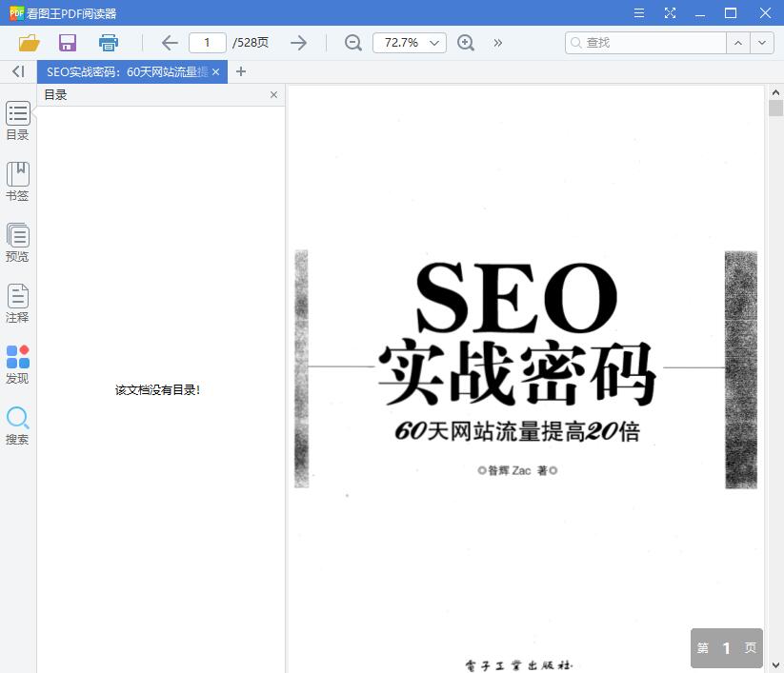Image resolution: width=784 pixels, height=673 pixels.
Task: Collapse the sidebar with the left chevron
Action: click(17, 71)
